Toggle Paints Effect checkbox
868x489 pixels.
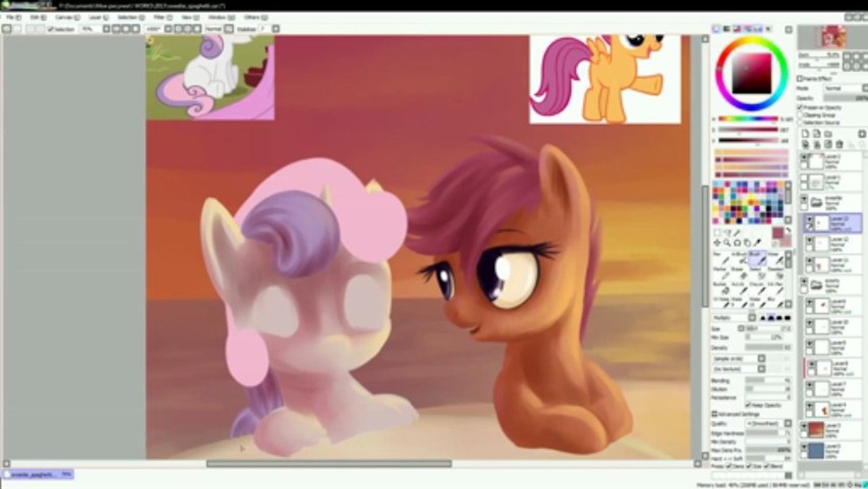click(799, 78)
